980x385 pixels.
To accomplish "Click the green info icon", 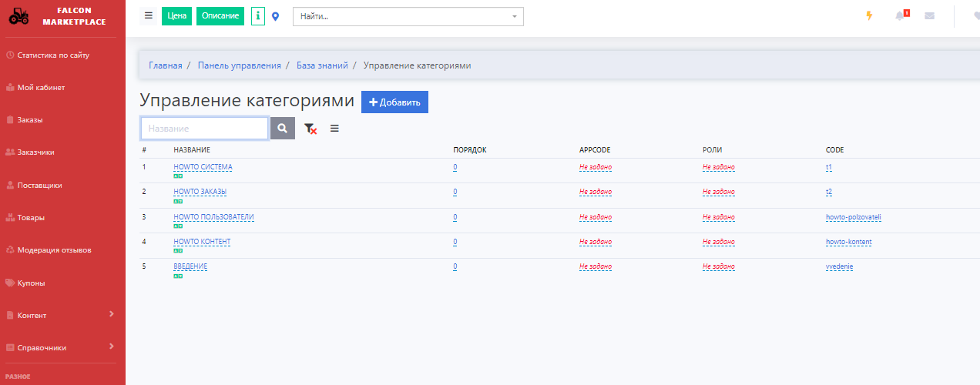I will (x=258, y=16).
